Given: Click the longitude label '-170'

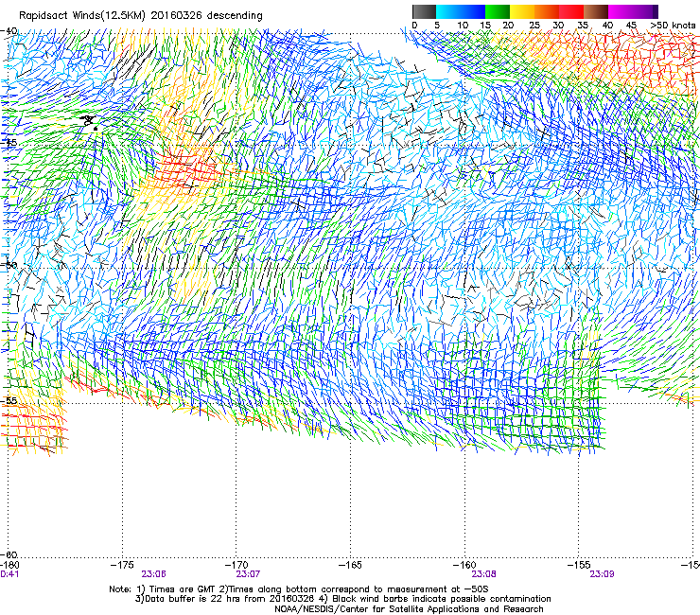Looking at the screenshot, I should coord(236,565).
